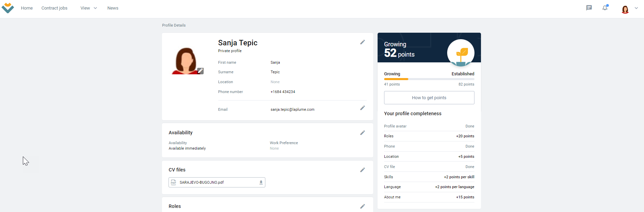Click the Established level label

(x=463, y=74)
